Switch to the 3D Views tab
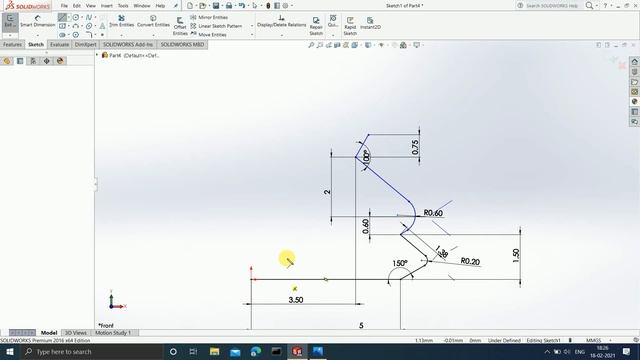The image size is (640, 360). pyautogui.click(x=76, y=333)
